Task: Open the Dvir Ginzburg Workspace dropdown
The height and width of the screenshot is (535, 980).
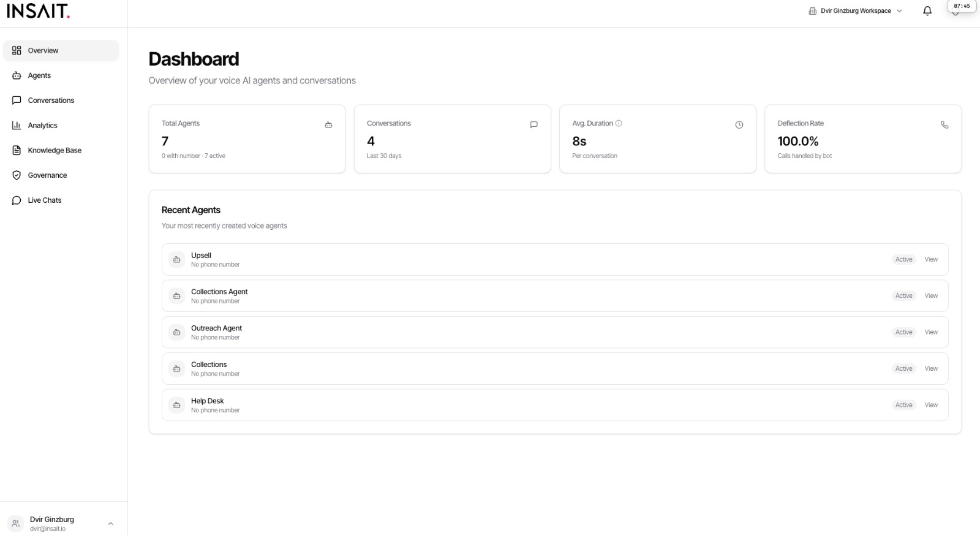Action: [856, 11]
